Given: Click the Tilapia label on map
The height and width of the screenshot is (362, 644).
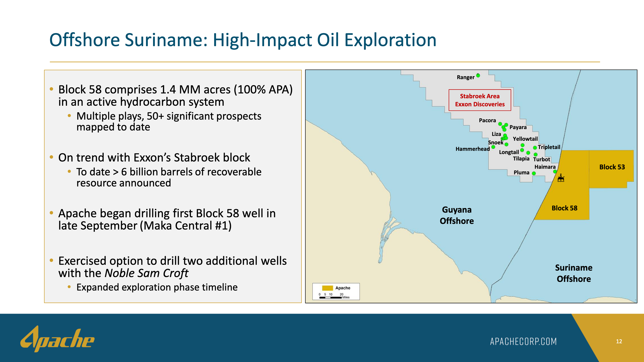Looking at the screenshot, I should click(521, 159).
